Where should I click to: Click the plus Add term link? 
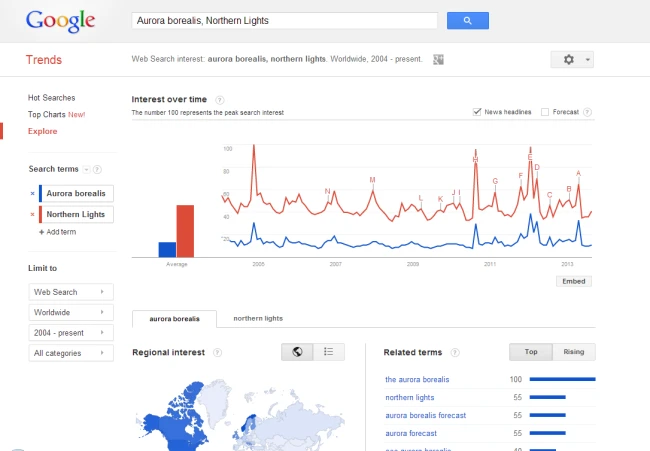pos(58,232)
